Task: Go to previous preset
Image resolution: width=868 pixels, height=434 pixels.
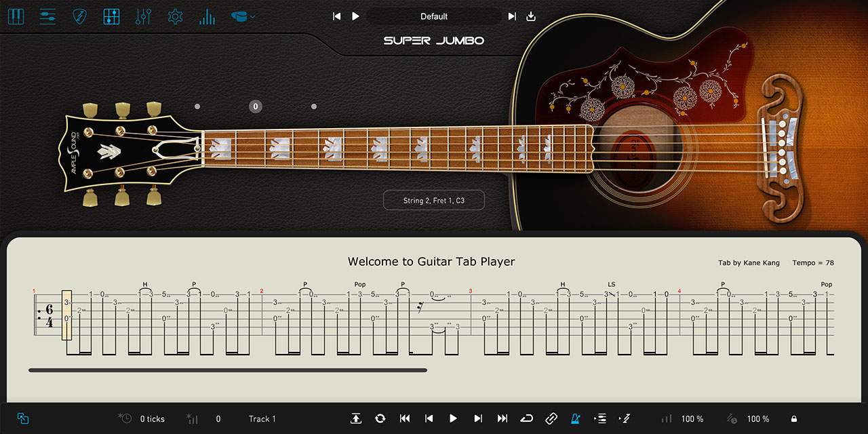Action: pyautogui.click(x=337, y=16)
